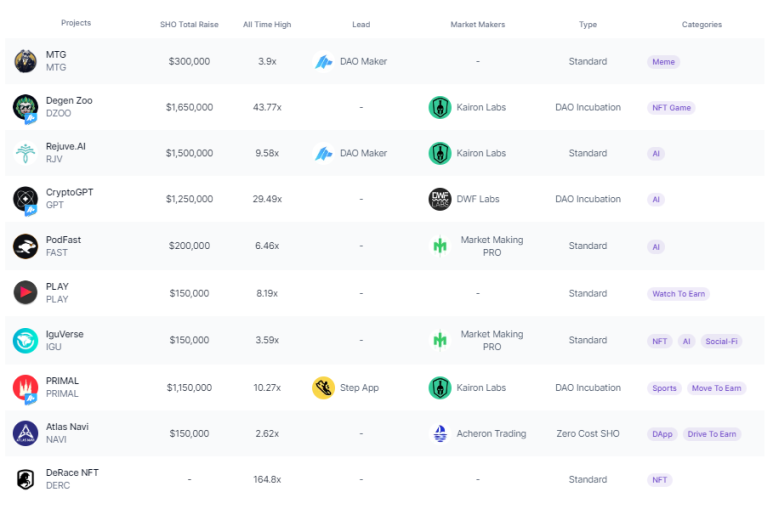Open the DeRace NFT project name link
The height and width of the screenshot is (509, 773).
tap(72, 473)
